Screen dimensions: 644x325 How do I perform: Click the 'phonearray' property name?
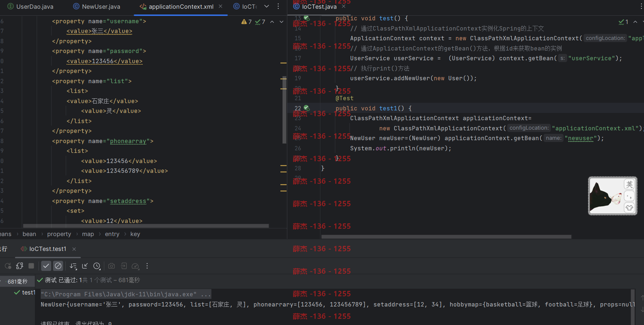[128, 141]
